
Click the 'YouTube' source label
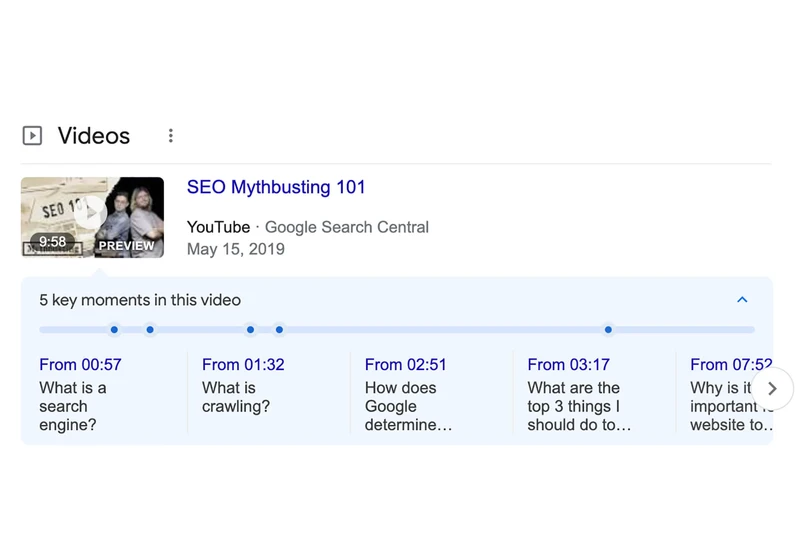pos(218,227)
